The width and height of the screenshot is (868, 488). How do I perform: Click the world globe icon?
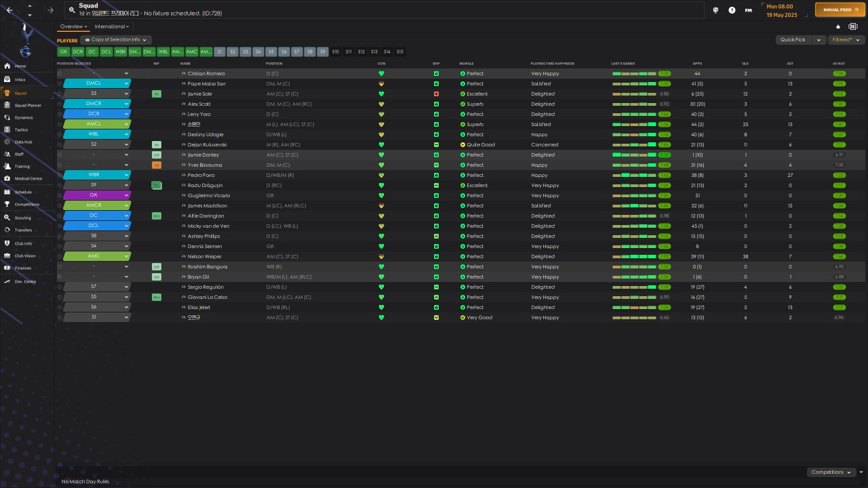click(715, 10)
